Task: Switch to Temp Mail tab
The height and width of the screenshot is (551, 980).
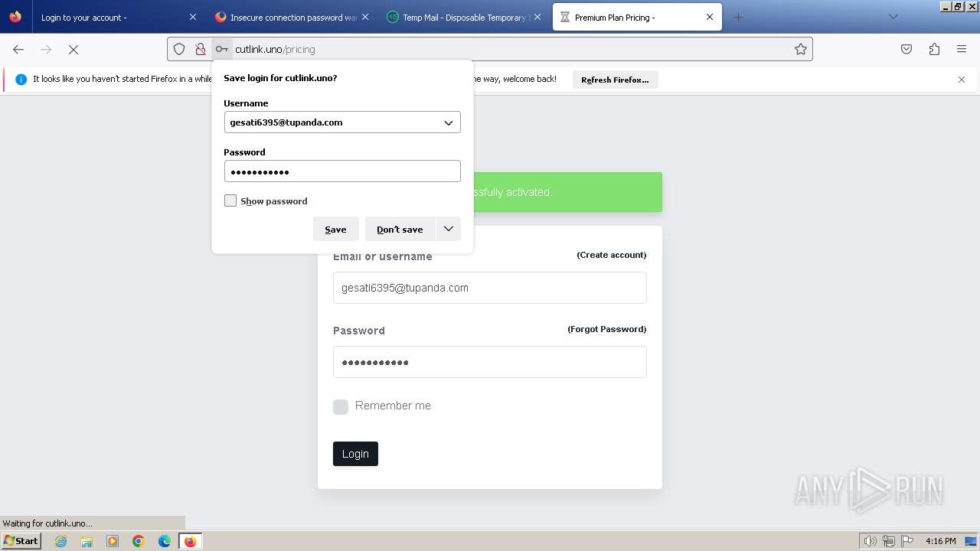Action: click(465, 17)
